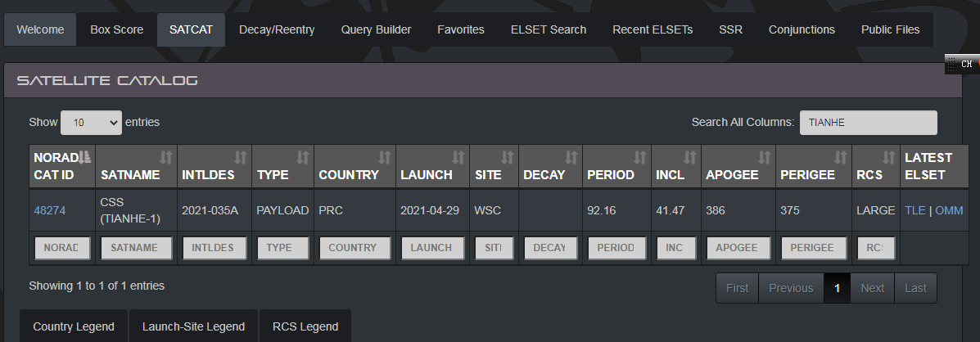980x342 pixels.
Task: Go to Next page of results
Action: click(x=873, y=288)
